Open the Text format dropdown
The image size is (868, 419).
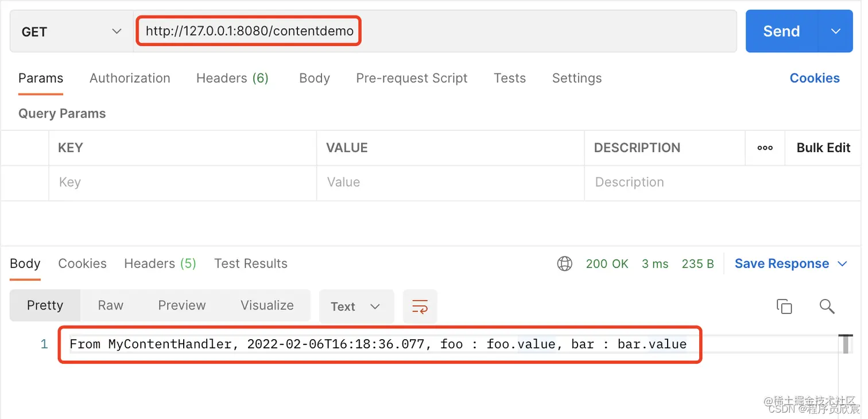[x=356, y=307]
